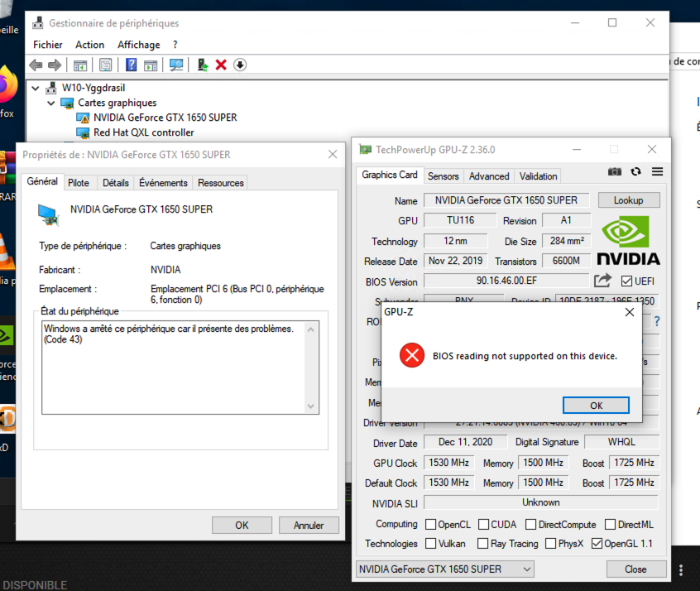The height and width of the screenshot is (591, 700).
Task: Select Red Hat QXL controller tree item
Action: [144, 132]
